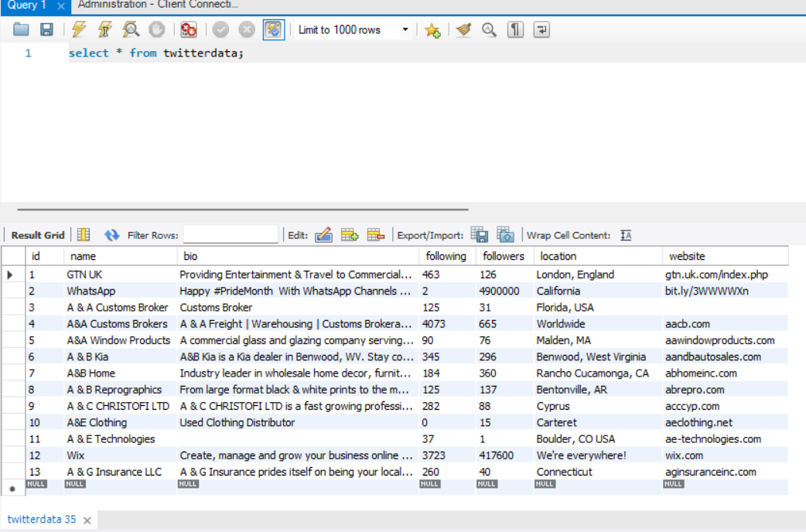Screen dimensions: 806x532
Task: Toggle Wrap Cell Content
Action: [x=625, y=234]
